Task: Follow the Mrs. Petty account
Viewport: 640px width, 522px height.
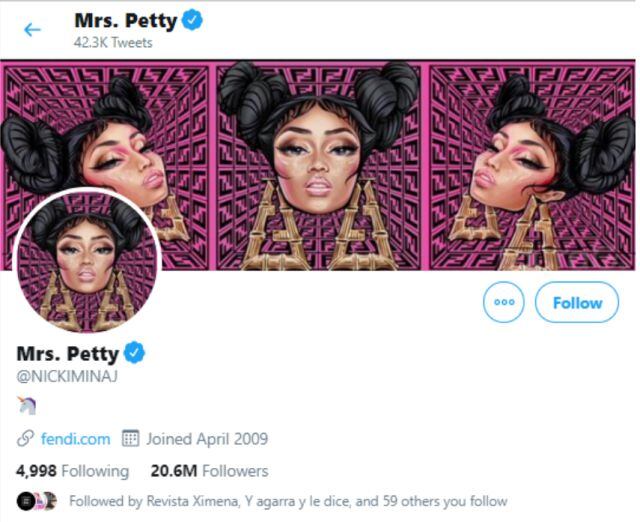Action: pos(577,302)
